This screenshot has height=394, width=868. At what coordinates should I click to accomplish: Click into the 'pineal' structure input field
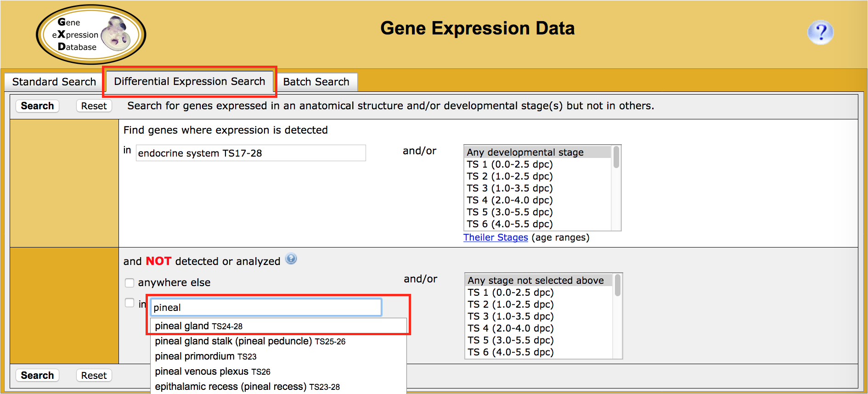pyautogui.click(x=266, y=307)
